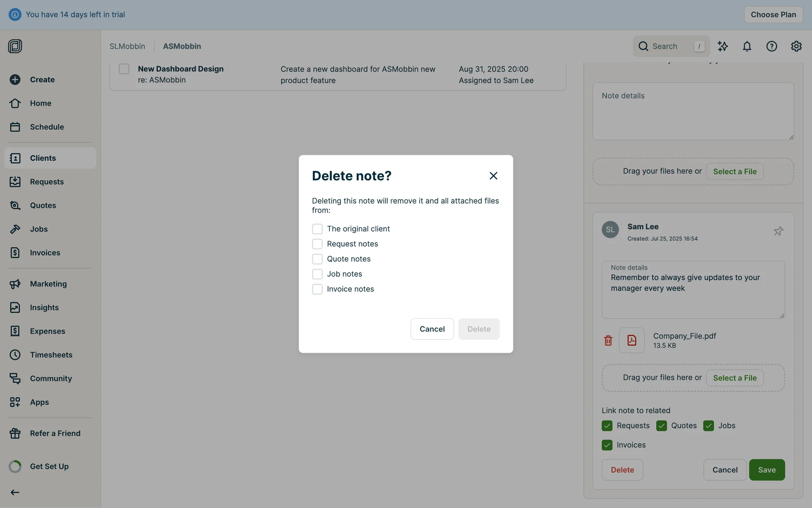Open Marketing in the sidebar
Viewport: 812px width, 508px height.
48,284
